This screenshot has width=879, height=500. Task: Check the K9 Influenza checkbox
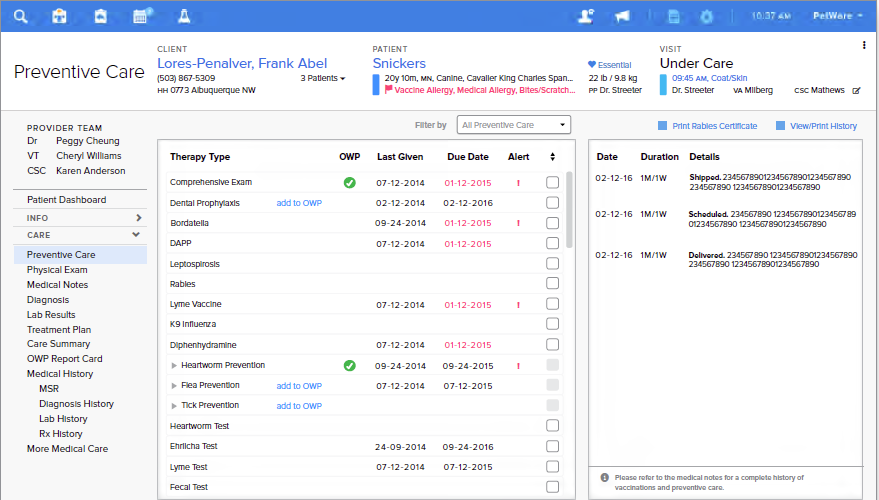click(553, 324)
